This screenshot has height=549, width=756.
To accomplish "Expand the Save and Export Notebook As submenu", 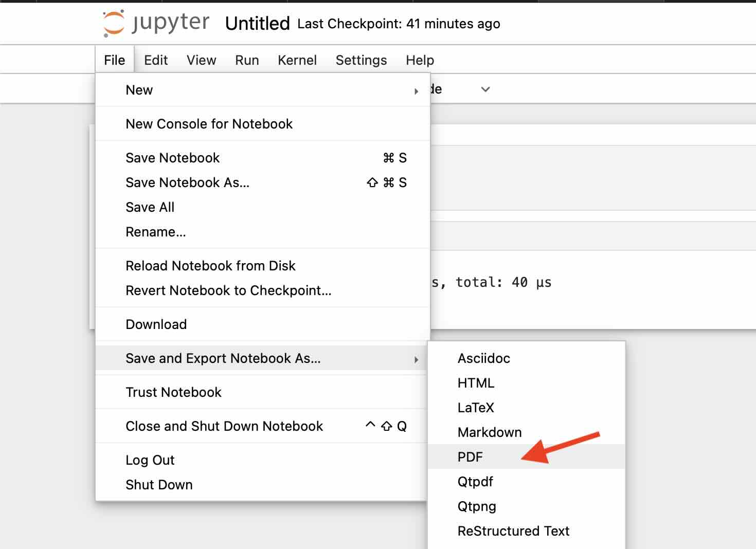I will 223,358.
